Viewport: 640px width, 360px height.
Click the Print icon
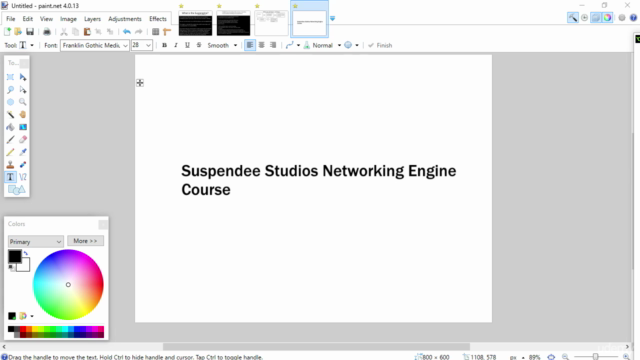pyautogui.click(x=47, y=32)
